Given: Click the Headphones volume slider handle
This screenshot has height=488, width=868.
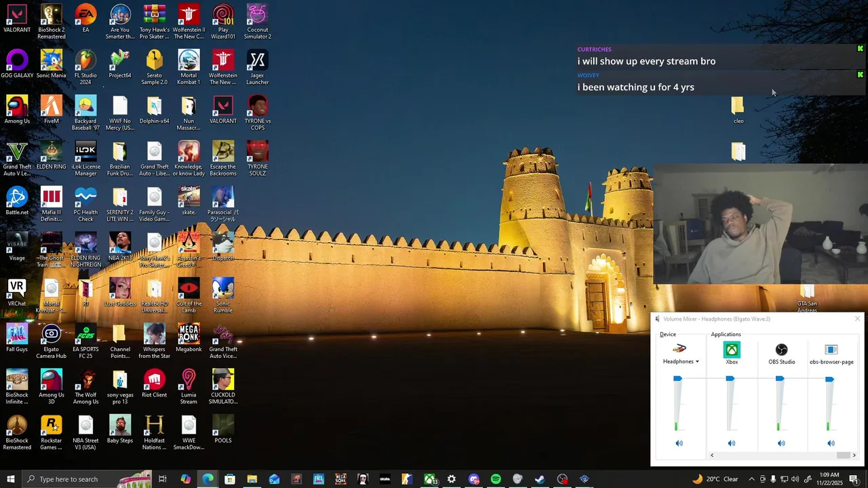Looking at the screenshot, I should pyautogui.click(x=677, y=379).
